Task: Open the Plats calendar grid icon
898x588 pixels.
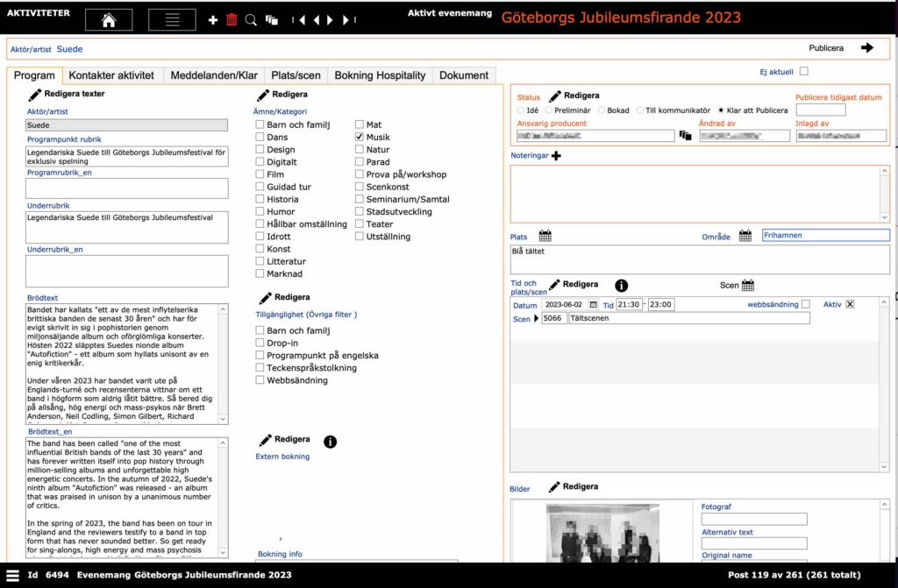Action: 545,236
